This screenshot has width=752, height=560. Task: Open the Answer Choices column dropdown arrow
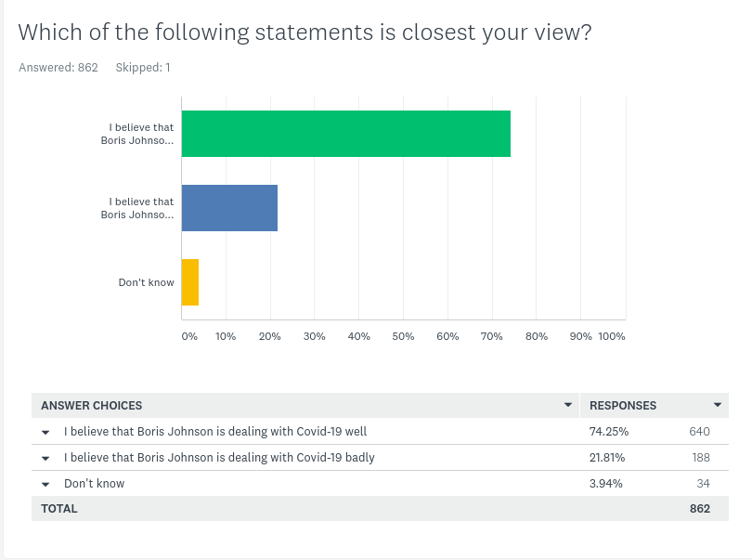(x=568, y=406)
